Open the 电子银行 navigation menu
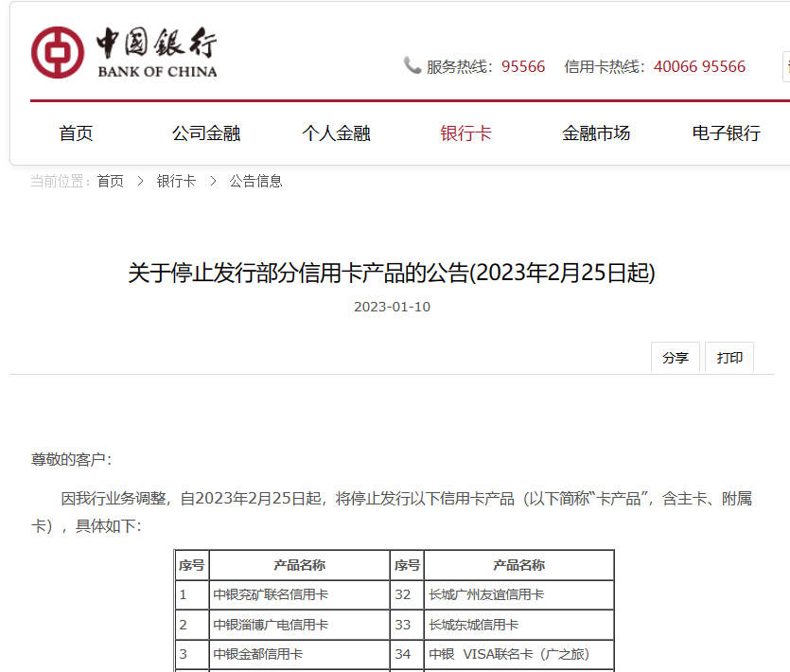The image size is (790, 672). [x=726, y=133]
